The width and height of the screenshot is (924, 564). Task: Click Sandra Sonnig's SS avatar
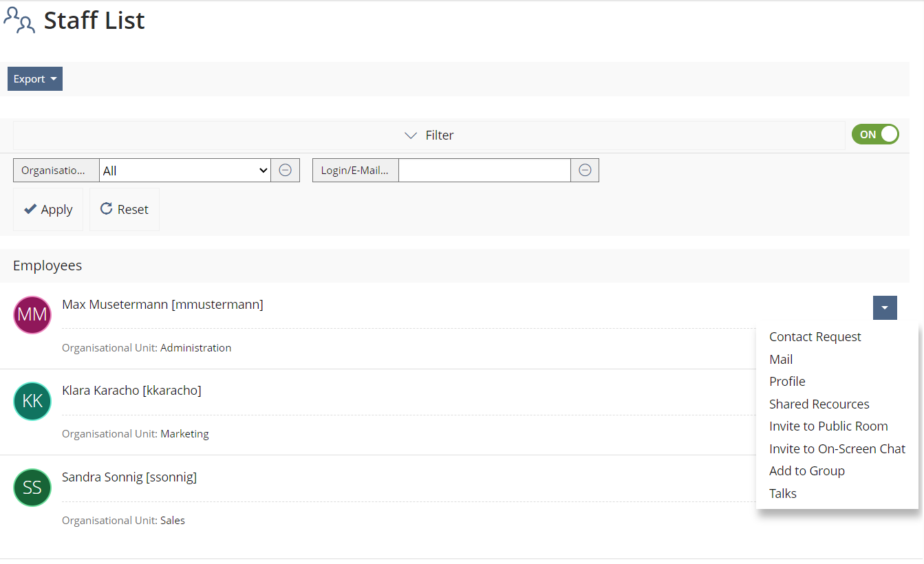[x=32, y=488]
